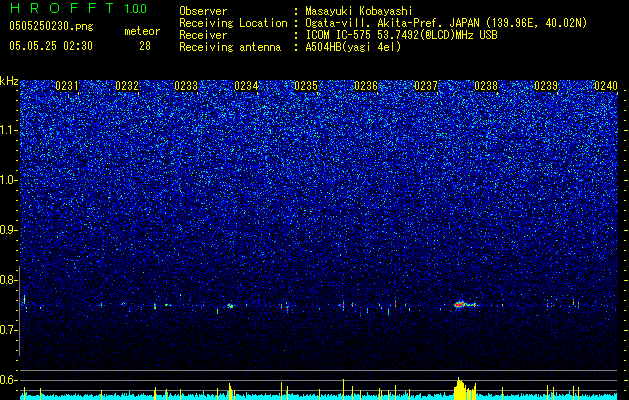Click the meteor count value 28
629x400 pixels.
(145, 46)
